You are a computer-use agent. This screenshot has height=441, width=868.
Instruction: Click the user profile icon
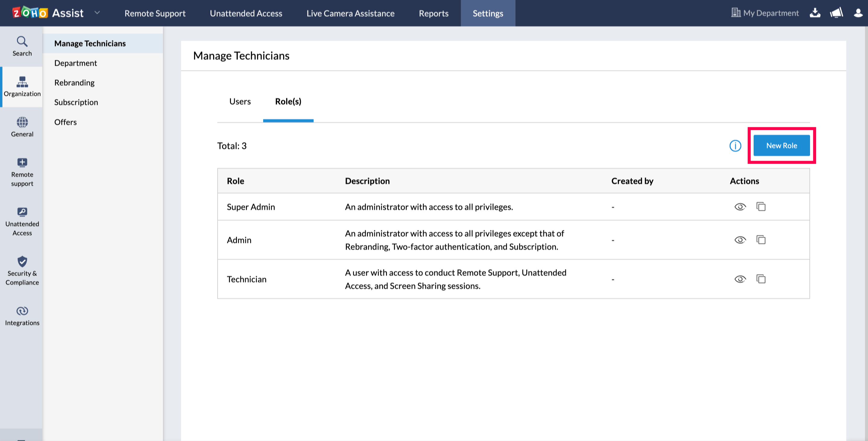tap(858, 13)
